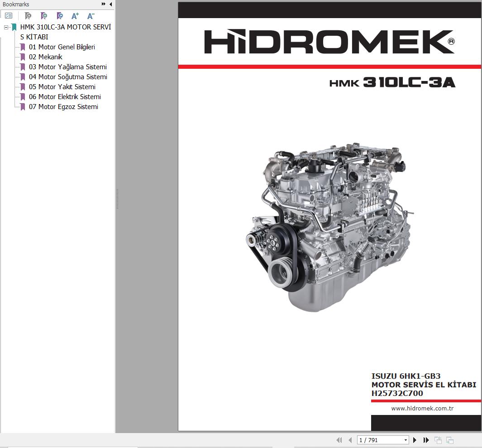Open bookmark 01 Motor Genel Bilgileri

tap(62, 47)
